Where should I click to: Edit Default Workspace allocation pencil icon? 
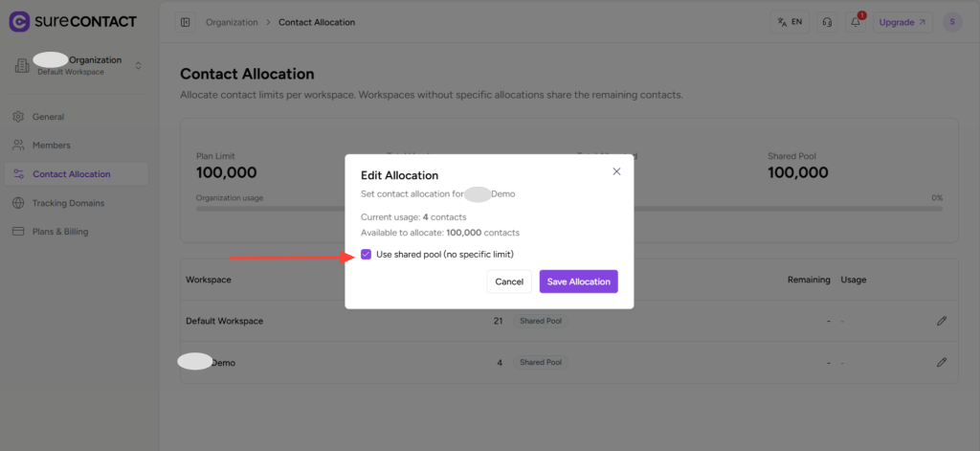942,321
